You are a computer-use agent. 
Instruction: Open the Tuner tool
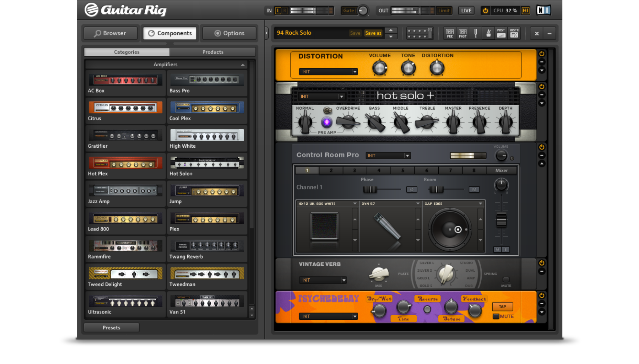click(x=475, y=33)
